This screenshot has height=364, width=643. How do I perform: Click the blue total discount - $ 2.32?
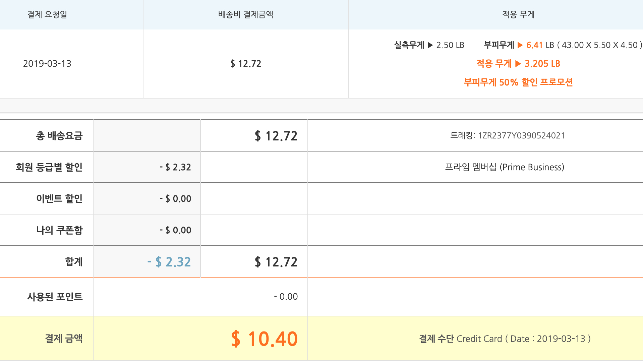[x=169, y=262]
